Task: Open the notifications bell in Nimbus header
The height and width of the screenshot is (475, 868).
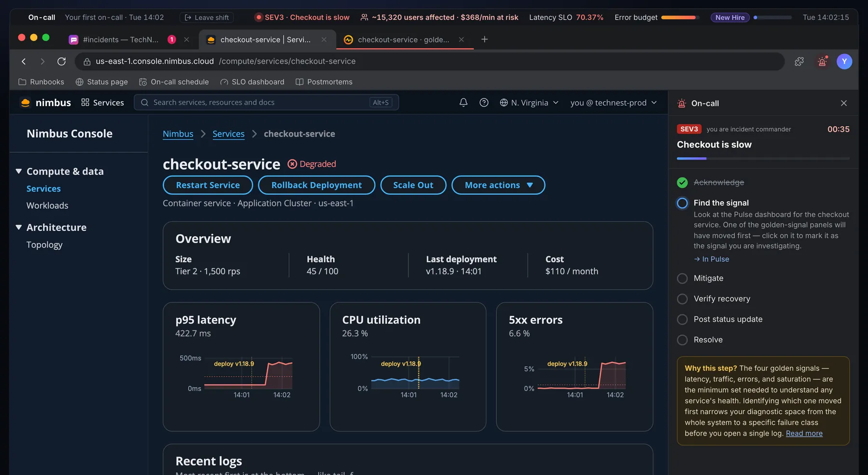Action: [x=463, y=102]
